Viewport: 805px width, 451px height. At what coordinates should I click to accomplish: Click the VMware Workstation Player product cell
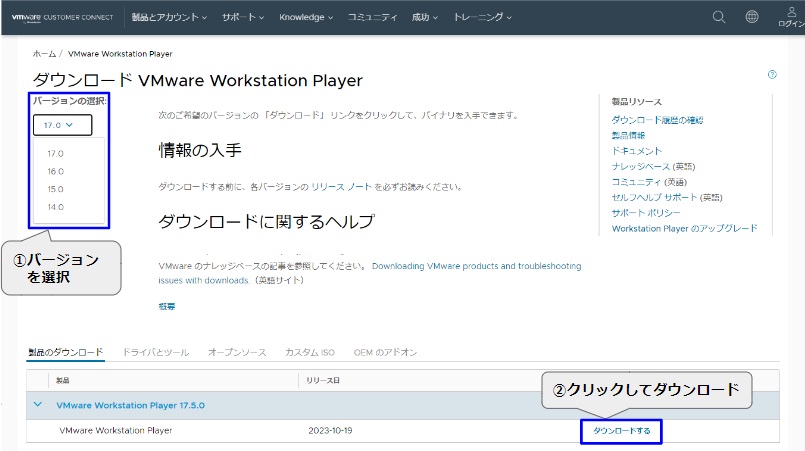pyautogui.click(x=116, y=430)
